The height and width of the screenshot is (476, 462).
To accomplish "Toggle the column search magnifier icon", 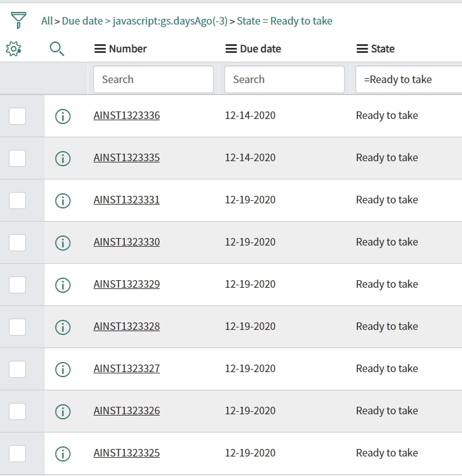I will tap(57, 49).
